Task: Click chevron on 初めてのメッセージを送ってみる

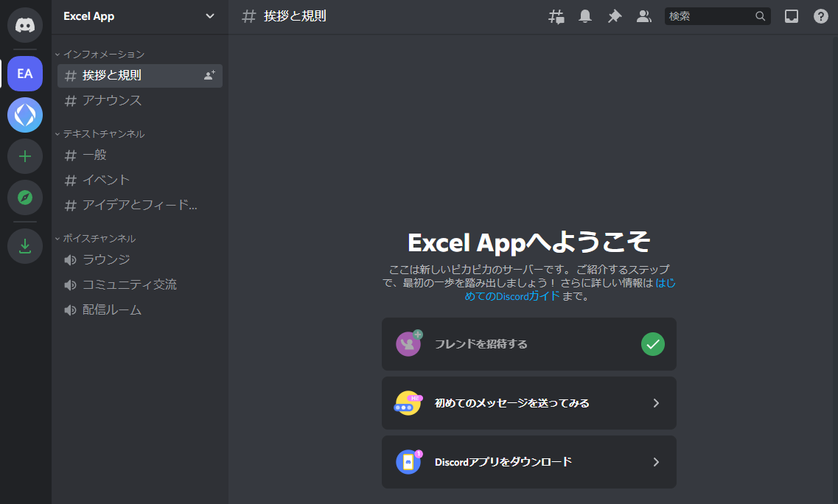Action: (656, 403)
